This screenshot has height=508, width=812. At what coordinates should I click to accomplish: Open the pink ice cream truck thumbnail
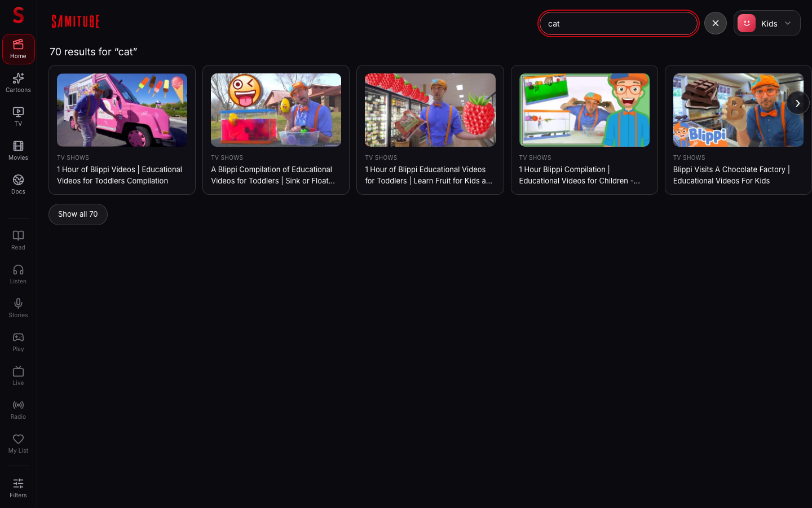tap(122, 110)
